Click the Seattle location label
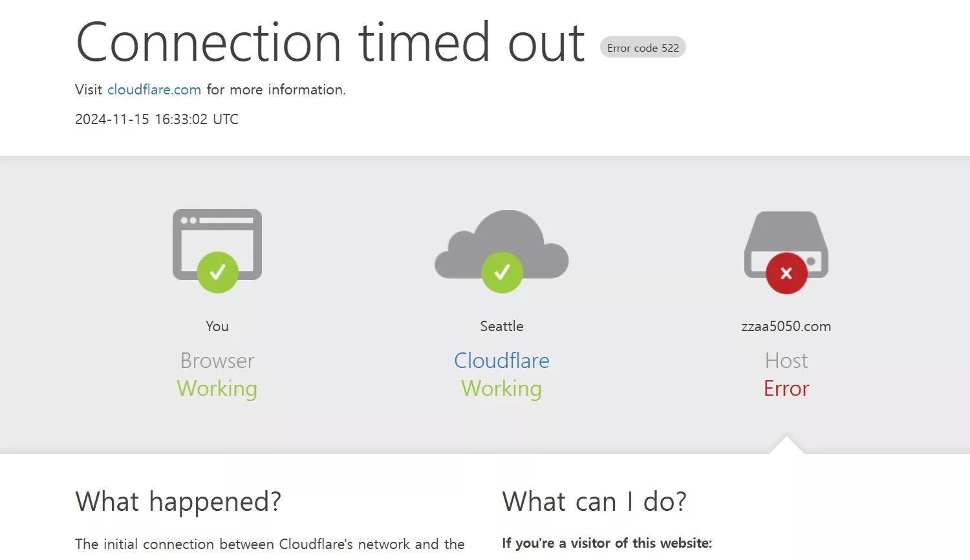This screenshot has width=970, height=560. [x=502, y=327]
